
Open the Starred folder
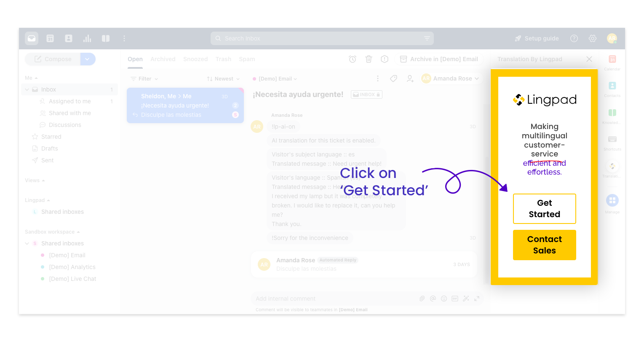click(51, 137)
